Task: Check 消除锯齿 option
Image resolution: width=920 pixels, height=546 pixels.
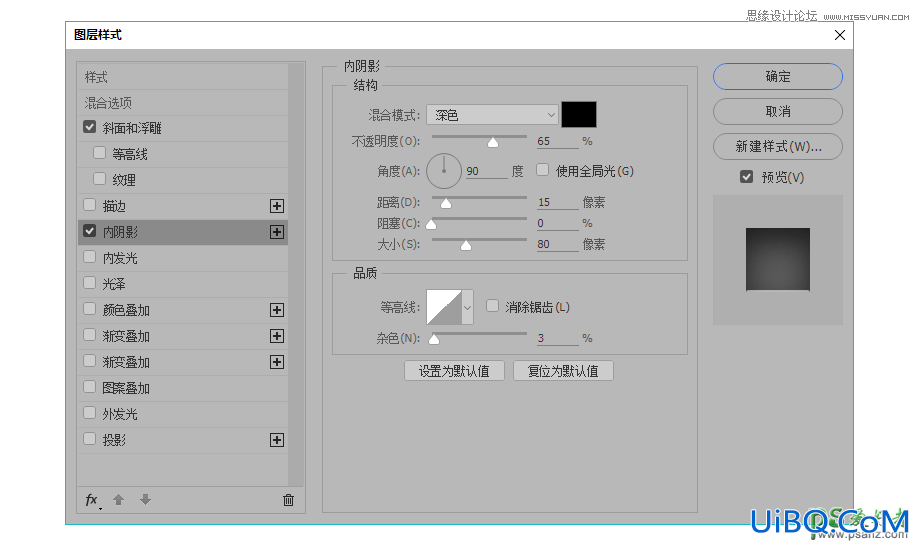Action: coord(492,306)
